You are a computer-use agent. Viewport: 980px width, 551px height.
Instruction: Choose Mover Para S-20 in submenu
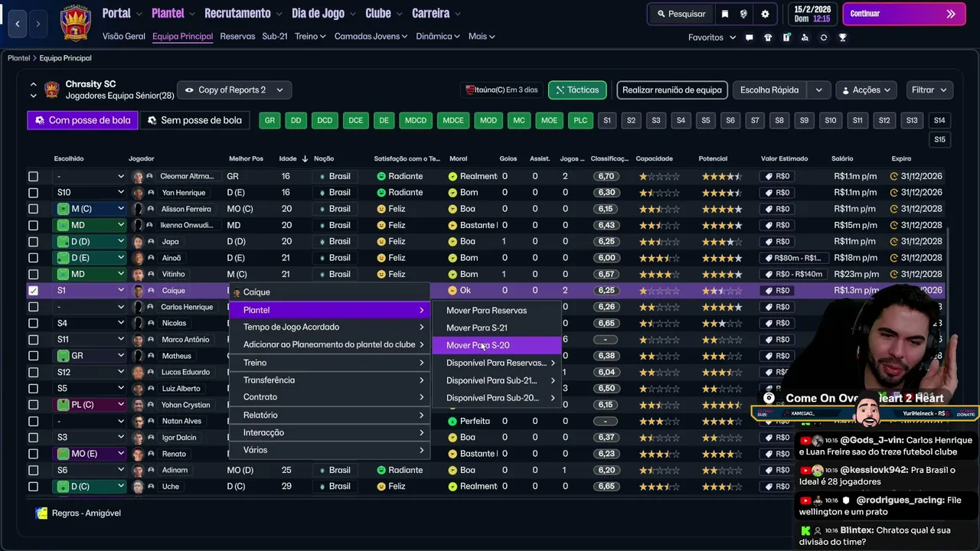click(x=496, y=345)
